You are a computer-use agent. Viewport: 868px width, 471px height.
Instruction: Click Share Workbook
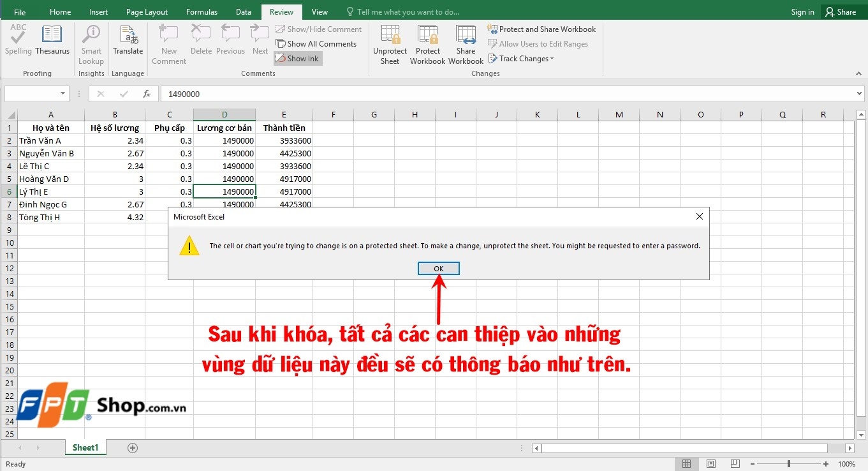[466, 43]
